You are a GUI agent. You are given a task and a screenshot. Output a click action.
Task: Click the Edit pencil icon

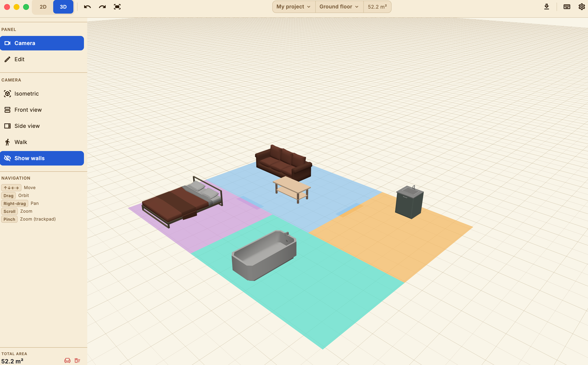click(x=7, y=59)
